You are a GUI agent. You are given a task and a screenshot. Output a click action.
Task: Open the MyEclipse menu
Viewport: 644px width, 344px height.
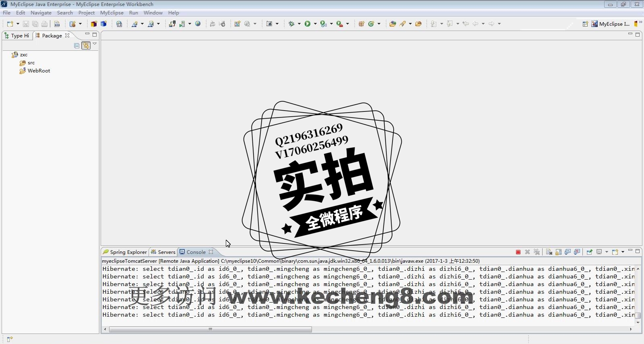(112, 12)
